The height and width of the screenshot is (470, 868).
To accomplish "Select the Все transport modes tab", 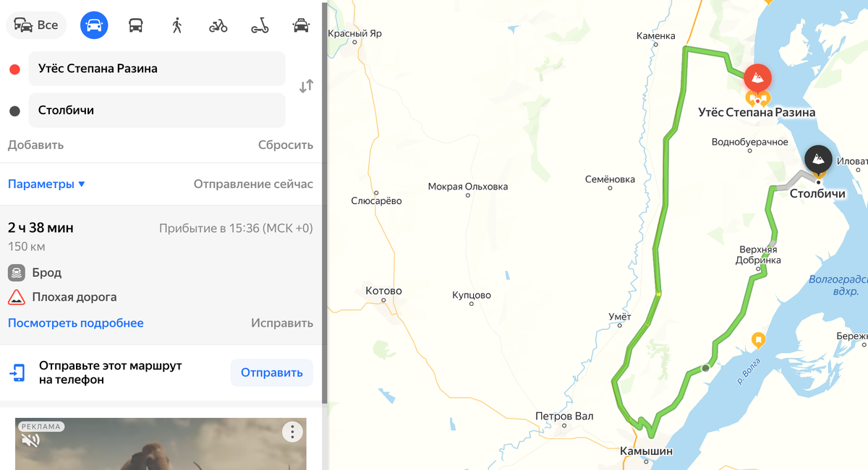I will 36,25.
